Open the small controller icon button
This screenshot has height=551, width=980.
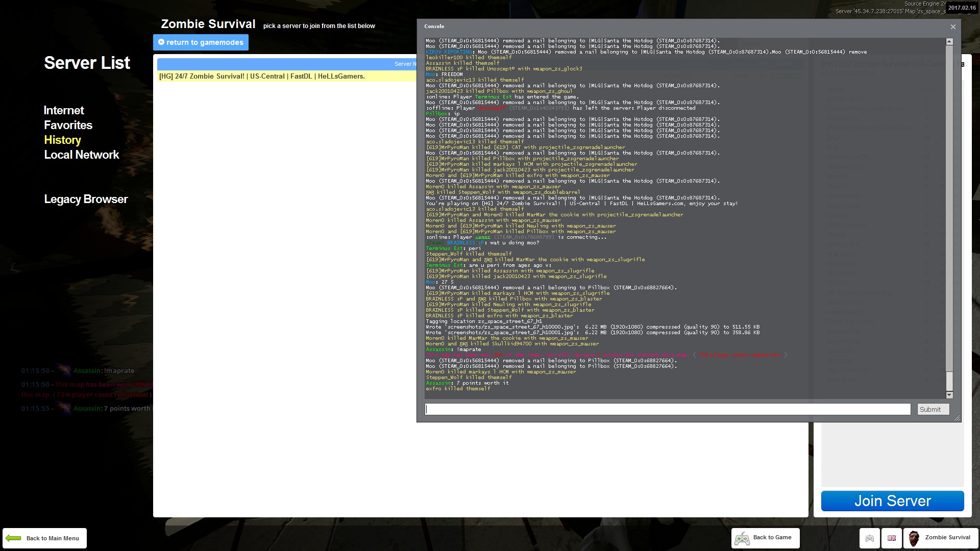870,538
